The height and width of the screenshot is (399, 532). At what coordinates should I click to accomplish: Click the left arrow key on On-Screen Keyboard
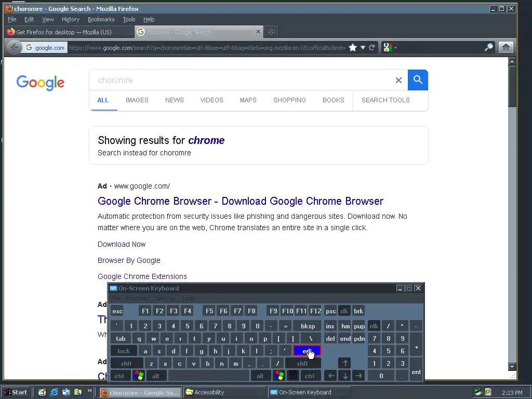coord(331,376)
